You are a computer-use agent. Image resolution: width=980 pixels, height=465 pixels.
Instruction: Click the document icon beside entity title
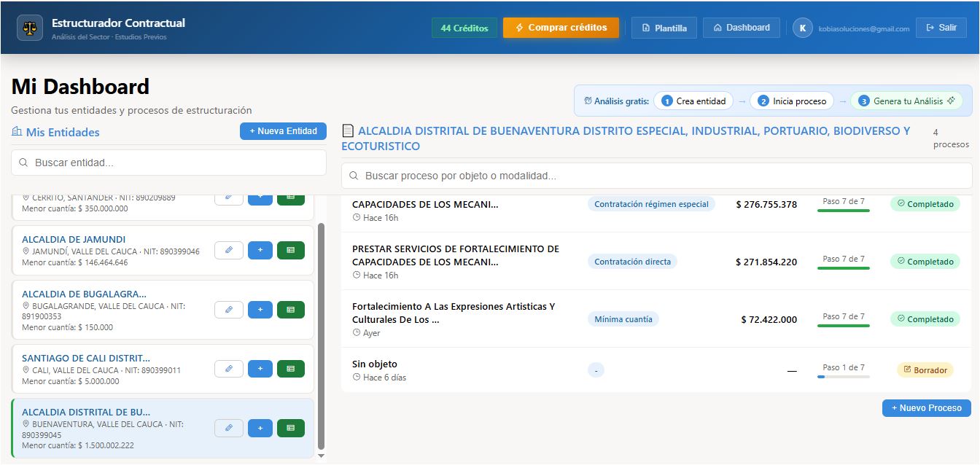(348, 131)
